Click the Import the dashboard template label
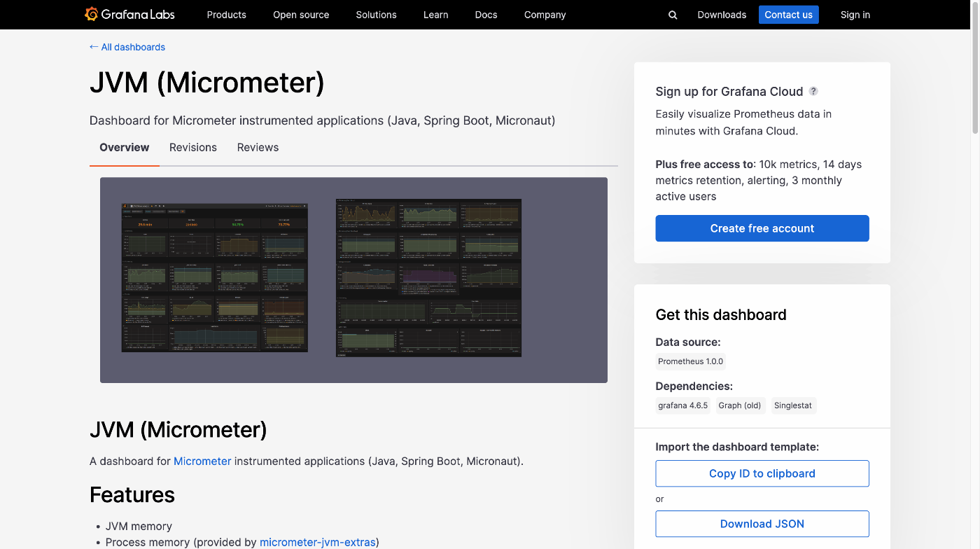 coord(737,447)
